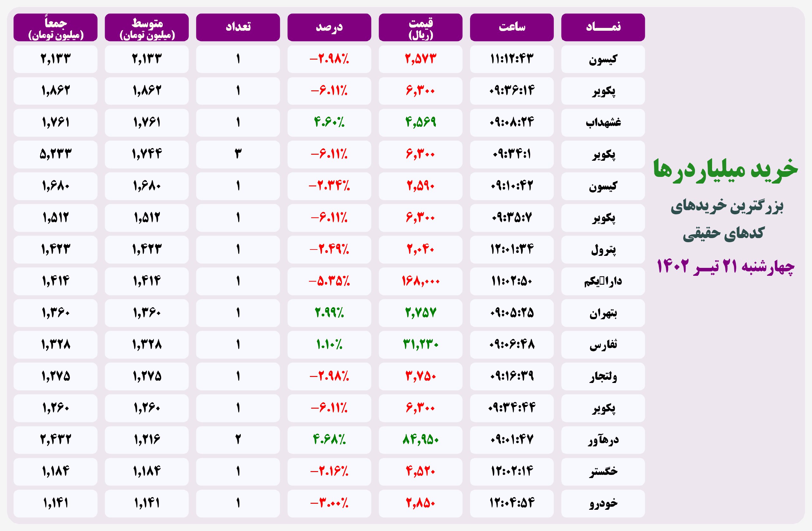812x531 pixels.
Task: Select the قیمت (ریال) column header
Action: click(420, 27)
